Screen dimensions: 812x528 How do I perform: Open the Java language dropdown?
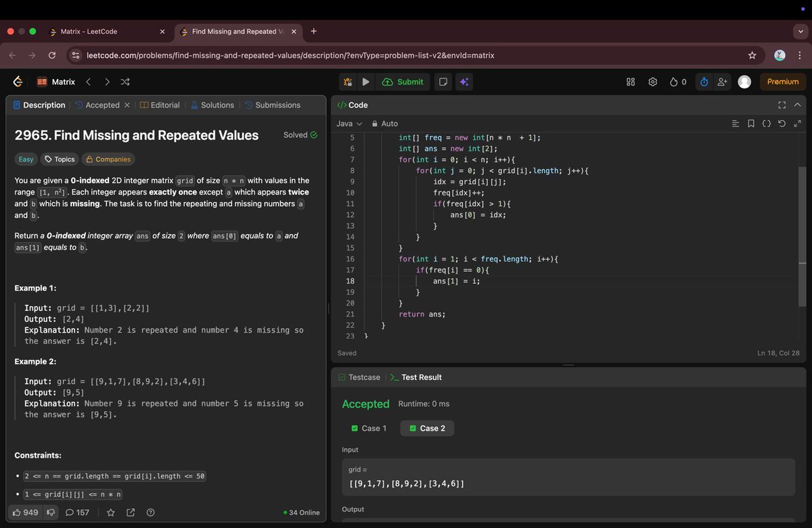coord(349,124)
